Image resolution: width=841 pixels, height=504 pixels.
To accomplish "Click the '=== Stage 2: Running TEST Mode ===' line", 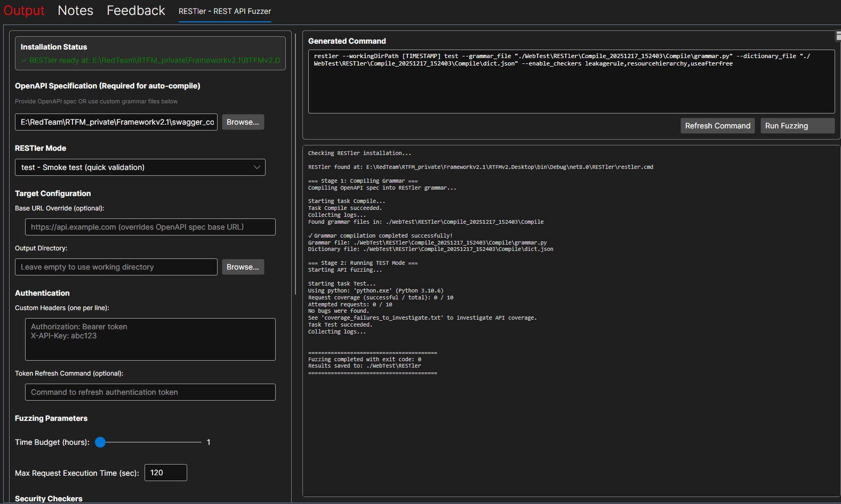I will coord(363,263).
